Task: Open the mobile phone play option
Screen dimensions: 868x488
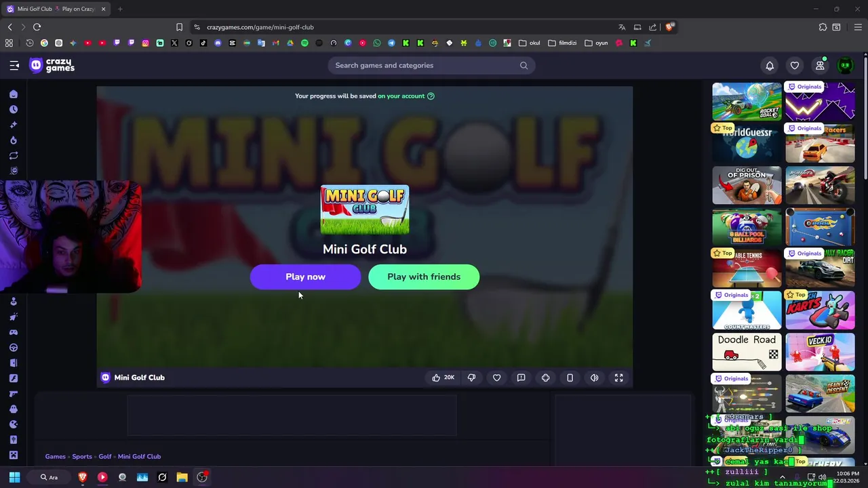Action: tap(570, 378)
